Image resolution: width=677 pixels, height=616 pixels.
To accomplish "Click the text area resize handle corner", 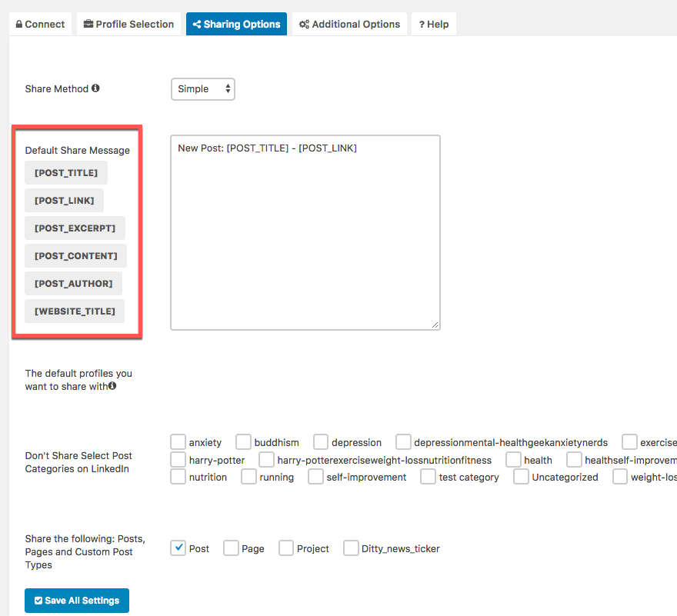I will click(x=435, y=325).
